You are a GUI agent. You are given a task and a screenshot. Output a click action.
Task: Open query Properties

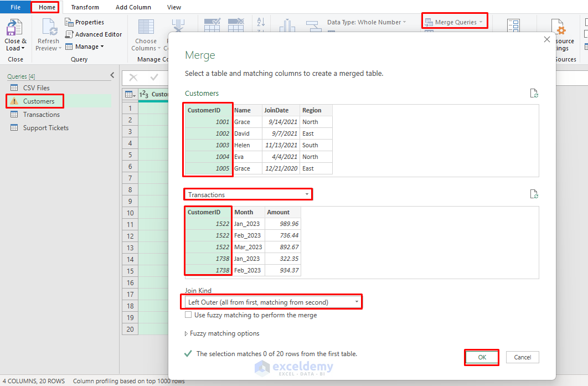[84, 22]
